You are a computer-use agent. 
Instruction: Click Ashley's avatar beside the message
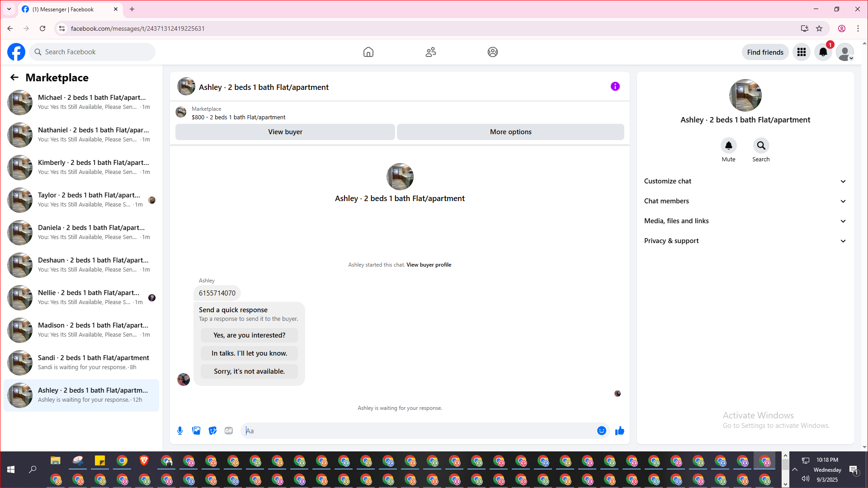pyautogui.click(x=184, y=379)
